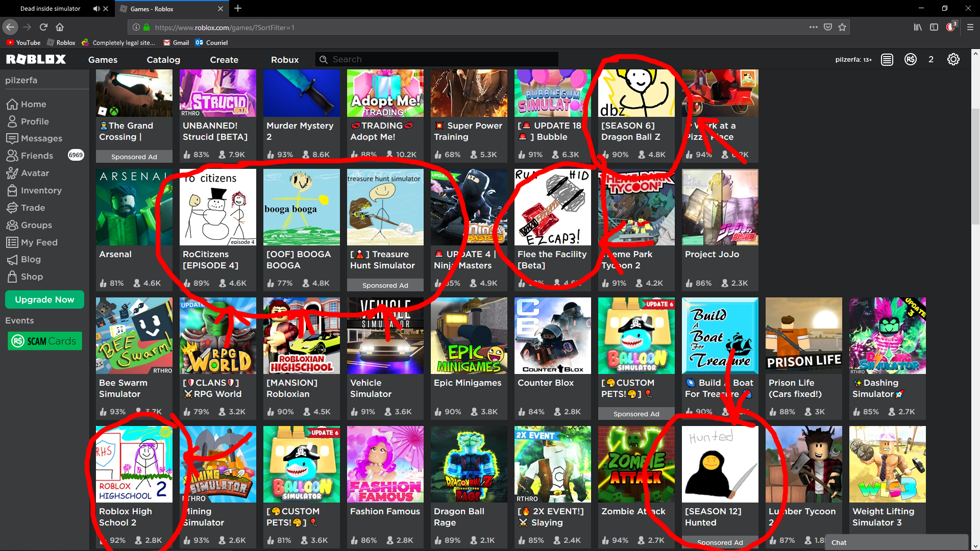Click the Upgrade Now button
Viewport: 980px width, 551px height.
click(x=44, y=299)
